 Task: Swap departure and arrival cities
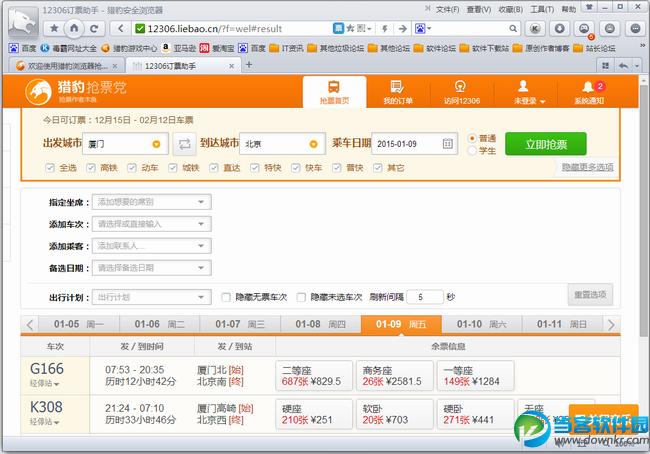pos(185,144)
